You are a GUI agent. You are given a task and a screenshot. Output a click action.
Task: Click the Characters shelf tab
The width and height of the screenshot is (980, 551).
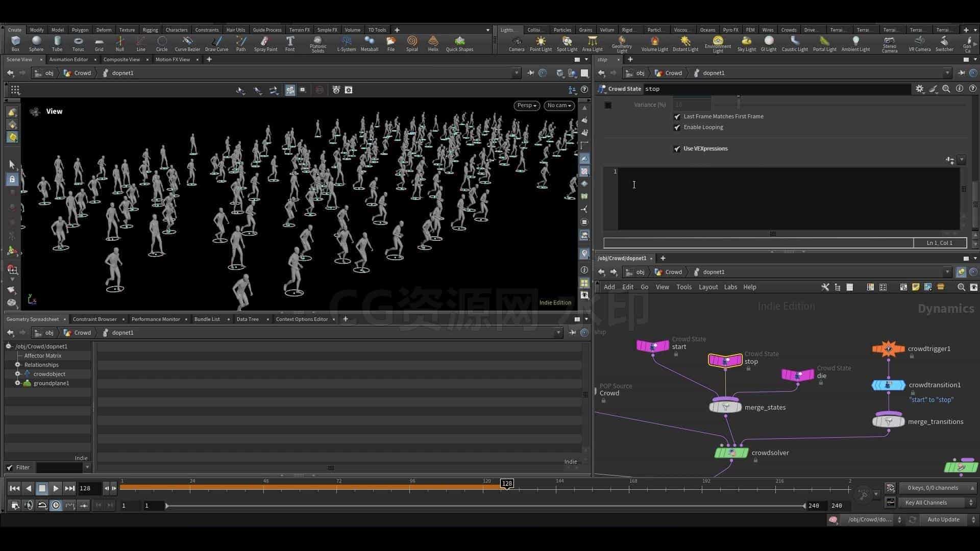pyautogui.click(x=177, y=30)
